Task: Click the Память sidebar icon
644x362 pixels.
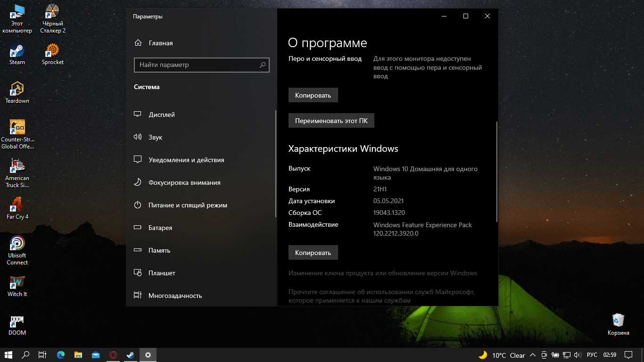Action: (x=138, y=250)
